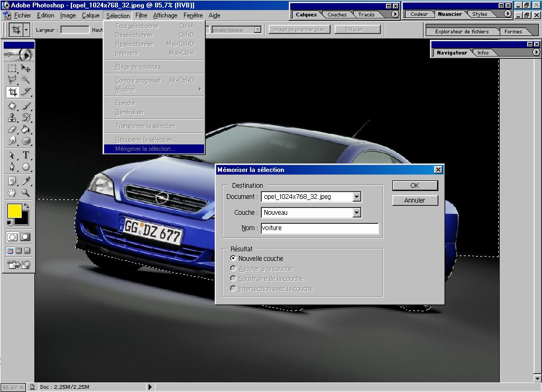Click Image de premier plan button
542x392 pixels.
pos(299,30)
